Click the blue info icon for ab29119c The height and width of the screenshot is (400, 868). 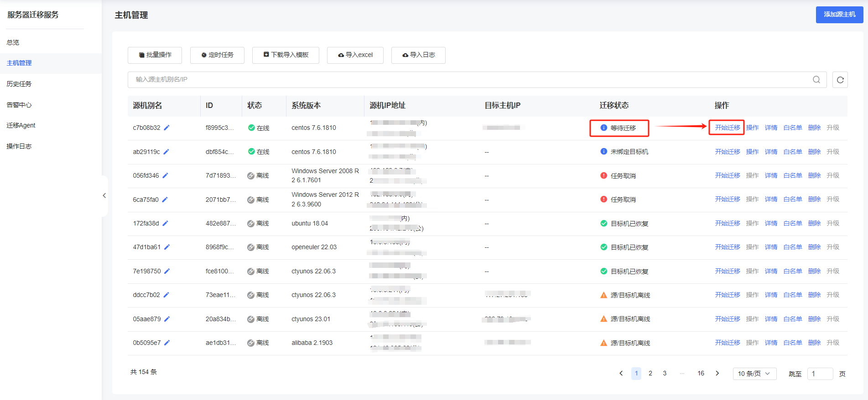tap(604, 152)
